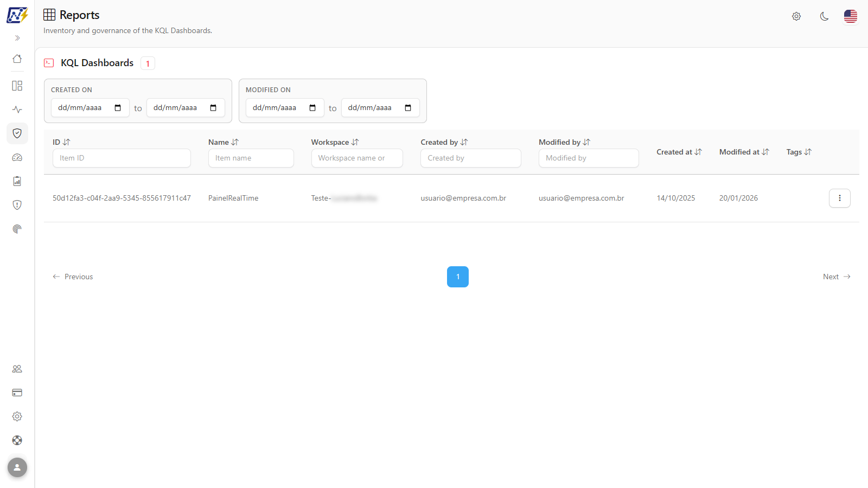
Task: Focus the Item name filter field
Action: click(251, 158)
